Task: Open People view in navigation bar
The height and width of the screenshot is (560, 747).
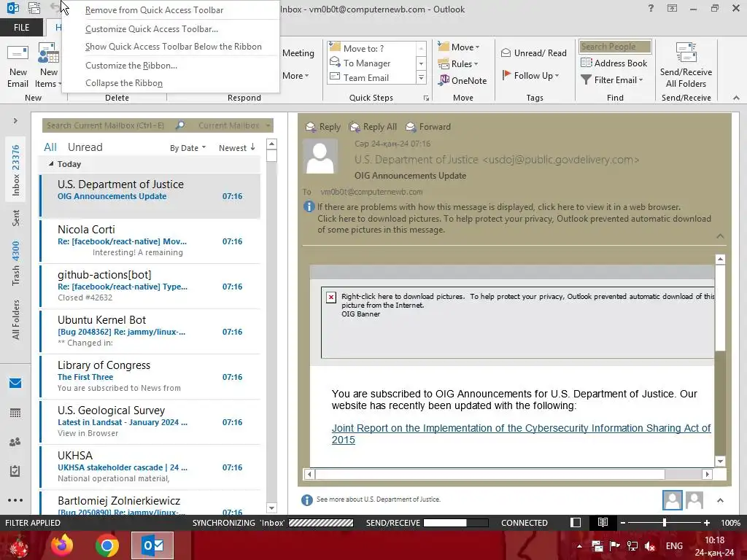Action: pyautogui.click(x=15, y=442)
